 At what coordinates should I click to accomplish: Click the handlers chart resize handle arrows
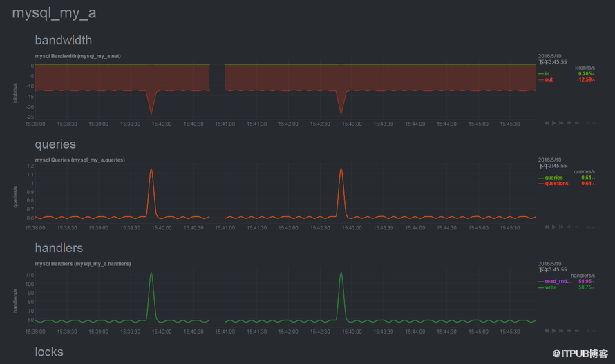click(591, 331)
